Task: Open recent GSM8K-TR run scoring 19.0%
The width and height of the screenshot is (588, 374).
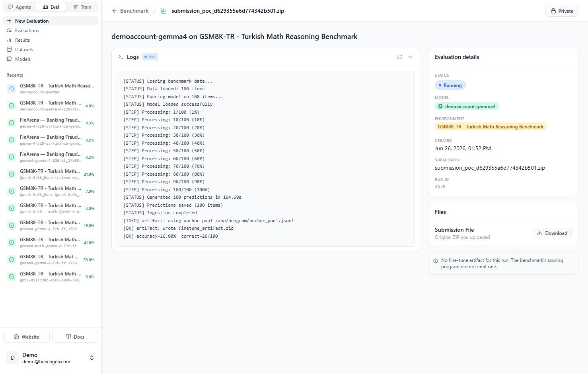Action: pyautogui.click(x=51, y=225)
